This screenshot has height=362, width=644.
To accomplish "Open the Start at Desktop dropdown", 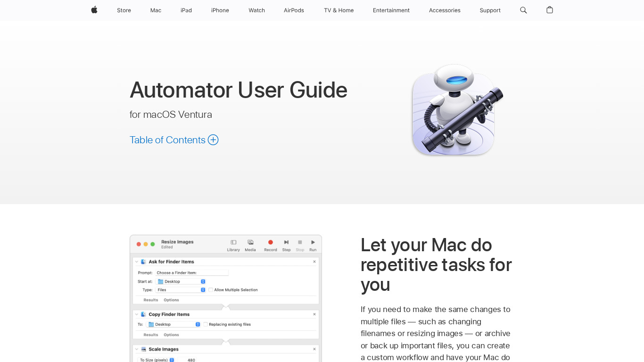I will [x=181, y=281].
